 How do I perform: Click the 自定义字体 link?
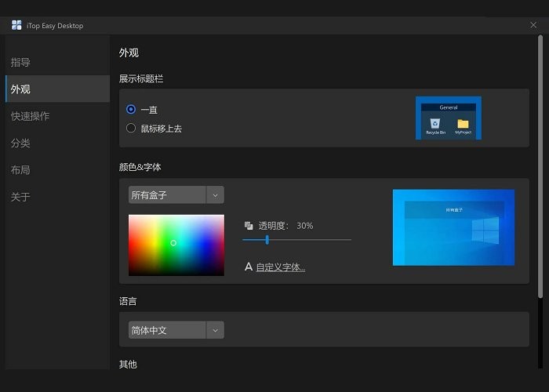click(280, 267)
